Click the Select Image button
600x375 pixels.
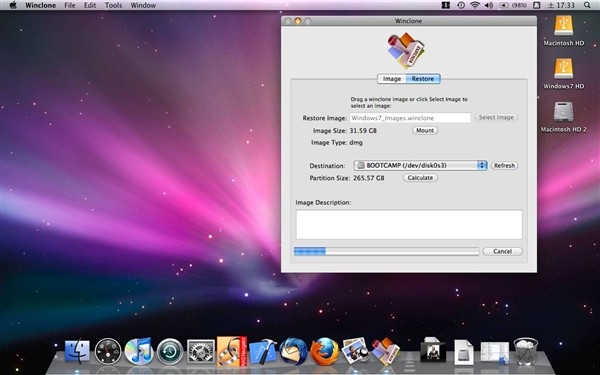pos(496,117)
